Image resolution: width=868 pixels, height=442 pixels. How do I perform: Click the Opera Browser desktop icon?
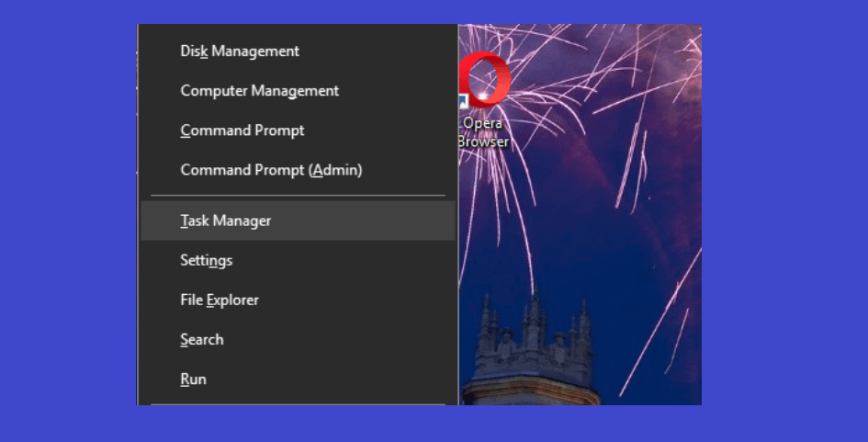(x=484, y=99)
